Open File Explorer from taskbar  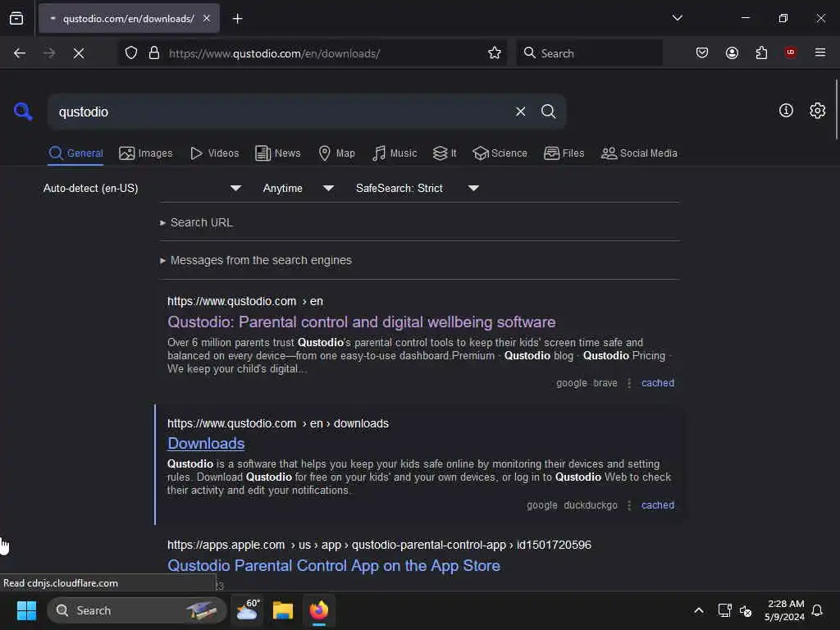pyautogui.click(x=283, y=610)
